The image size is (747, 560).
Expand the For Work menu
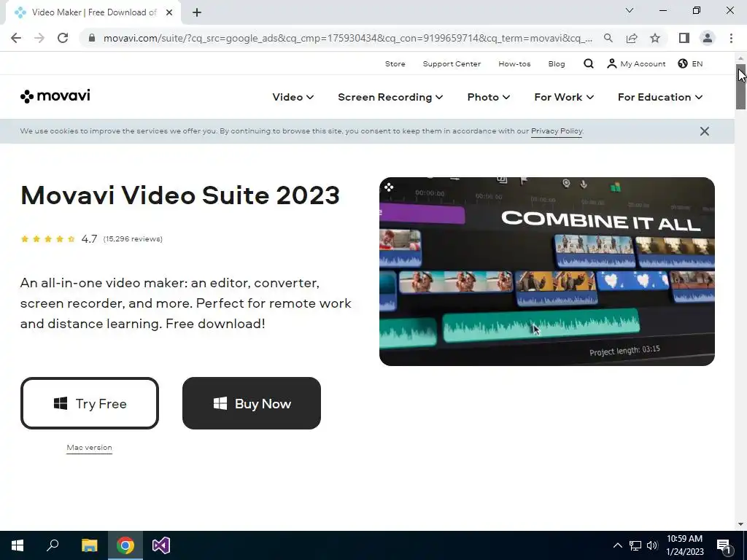564,97
